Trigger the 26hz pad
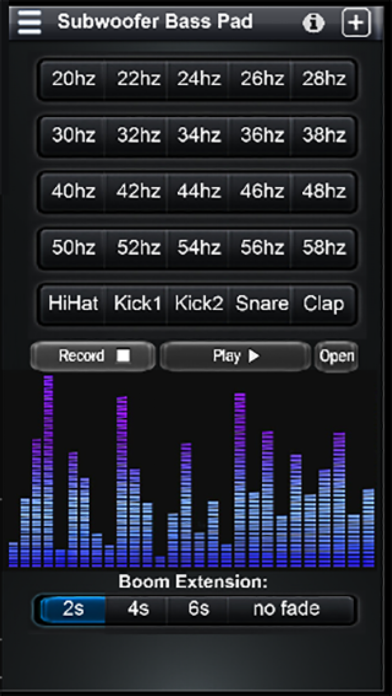Screen dimensions: 392x696 [x=260, y=79]
